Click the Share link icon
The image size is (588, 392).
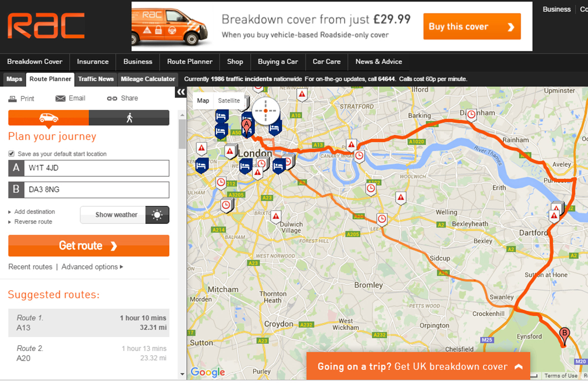click(112, 98)
